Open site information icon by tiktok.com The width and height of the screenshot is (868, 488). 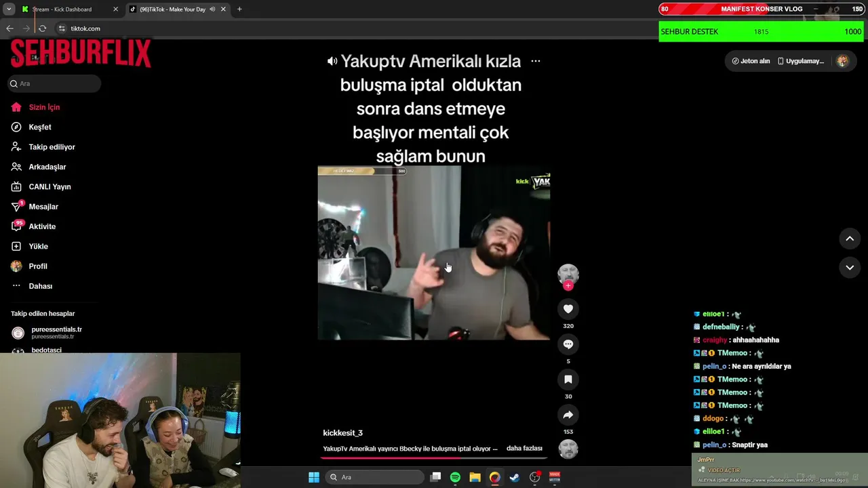[x=62, y=28]
